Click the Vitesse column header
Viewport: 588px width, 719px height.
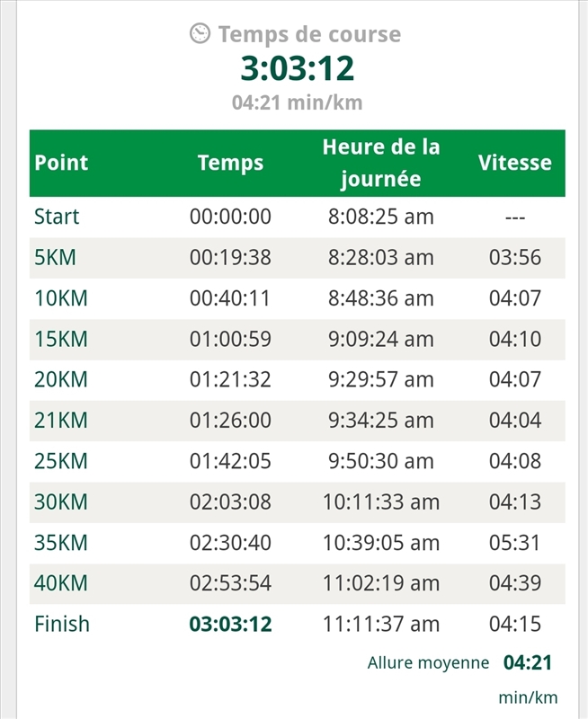pos(514,163)
